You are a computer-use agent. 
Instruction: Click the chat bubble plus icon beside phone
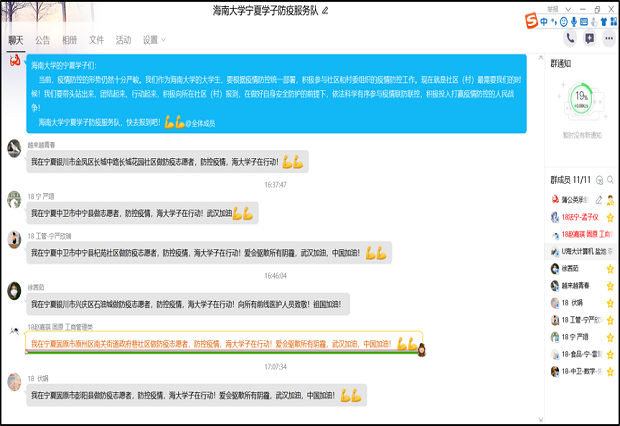click(590, 38)
